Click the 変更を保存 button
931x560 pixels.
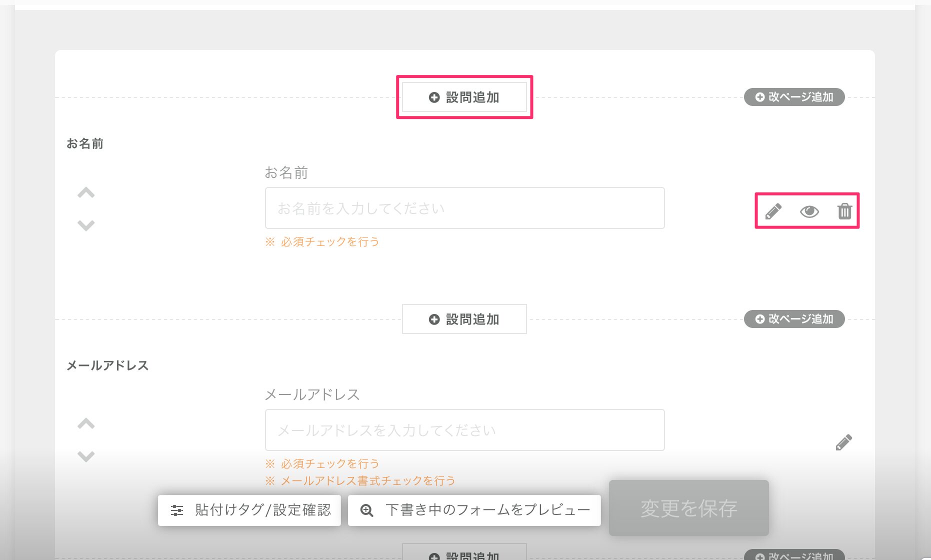click(688, 508)
